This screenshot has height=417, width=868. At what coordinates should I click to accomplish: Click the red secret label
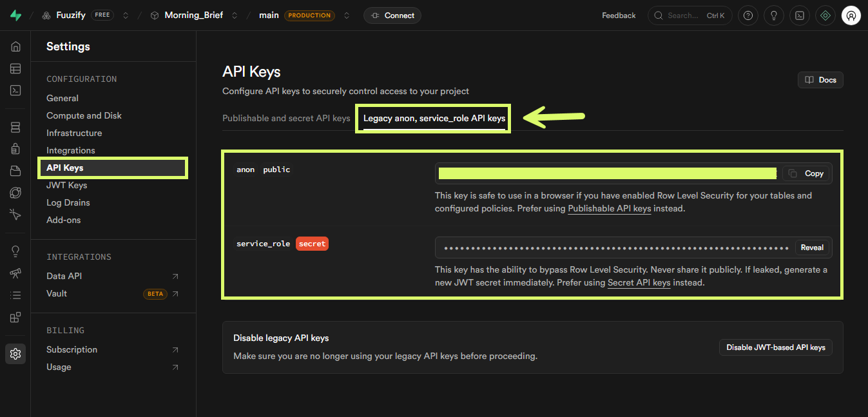(x=312, y=244)
